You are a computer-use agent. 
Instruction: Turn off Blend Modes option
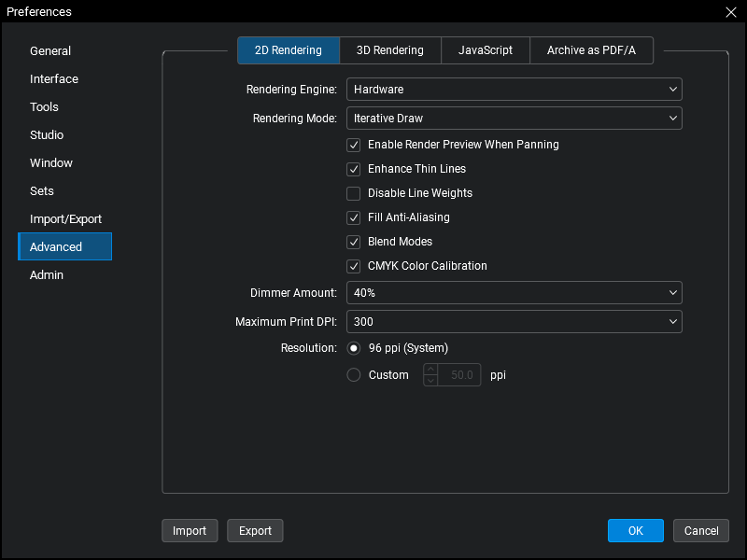pos(354,242)
